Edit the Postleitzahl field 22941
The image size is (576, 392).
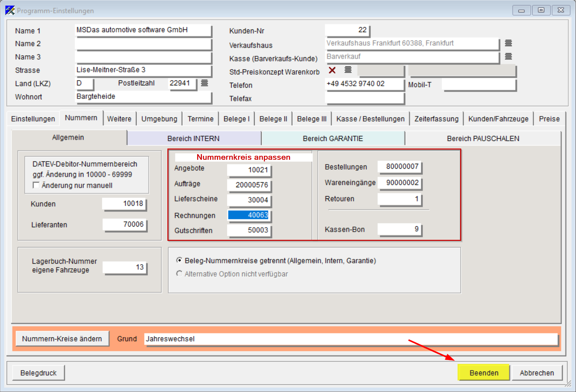[182, 83]
